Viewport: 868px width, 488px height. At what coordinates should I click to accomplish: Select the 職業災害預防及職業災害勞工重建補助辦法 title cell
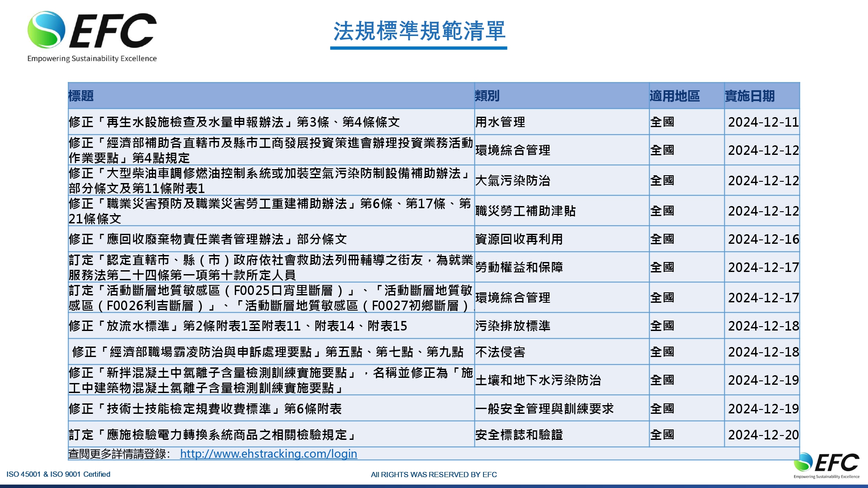271,211
